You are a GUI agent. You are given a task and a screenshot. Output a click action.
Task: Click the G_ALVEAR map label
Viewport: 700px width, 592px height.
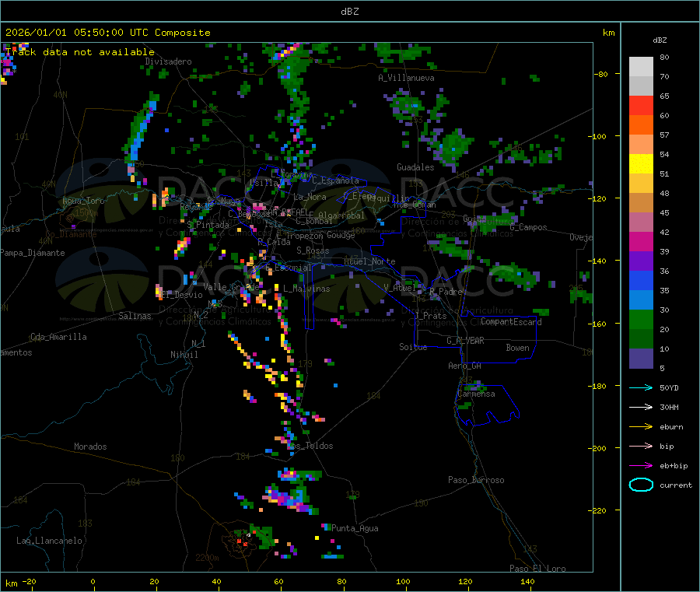pos(465,341)
